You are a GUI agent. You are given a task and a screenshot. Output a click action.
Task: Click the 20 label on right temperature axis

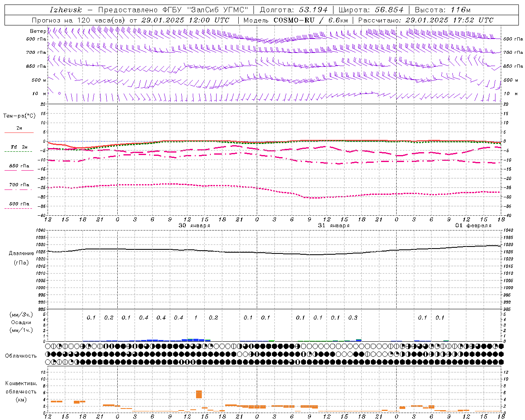click(x=507, y=104)
